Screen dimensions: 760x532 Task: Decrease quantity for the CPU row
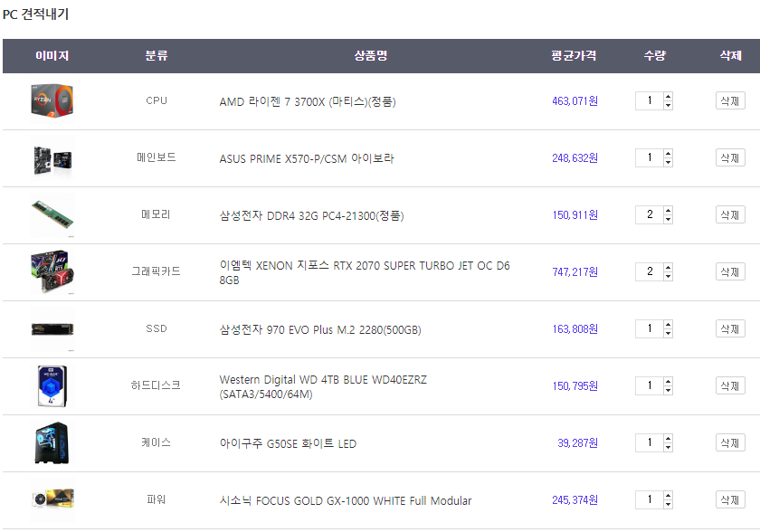[668, 105]
